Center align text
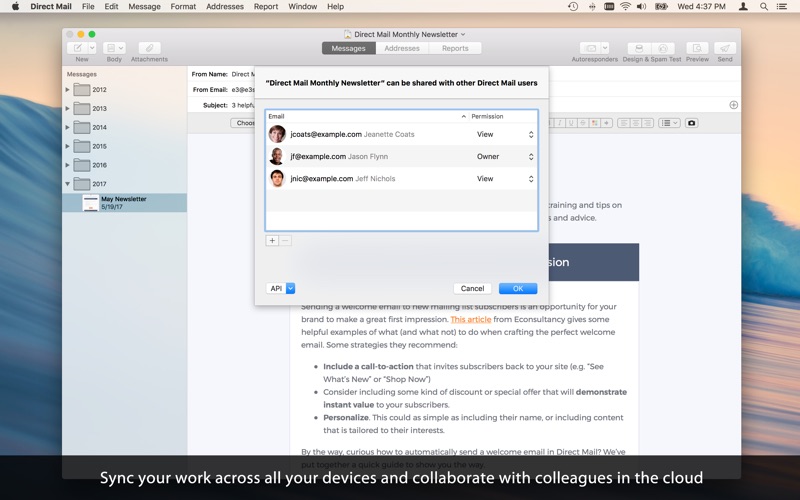Screen dimensions: 800x500 click(635, 123)
